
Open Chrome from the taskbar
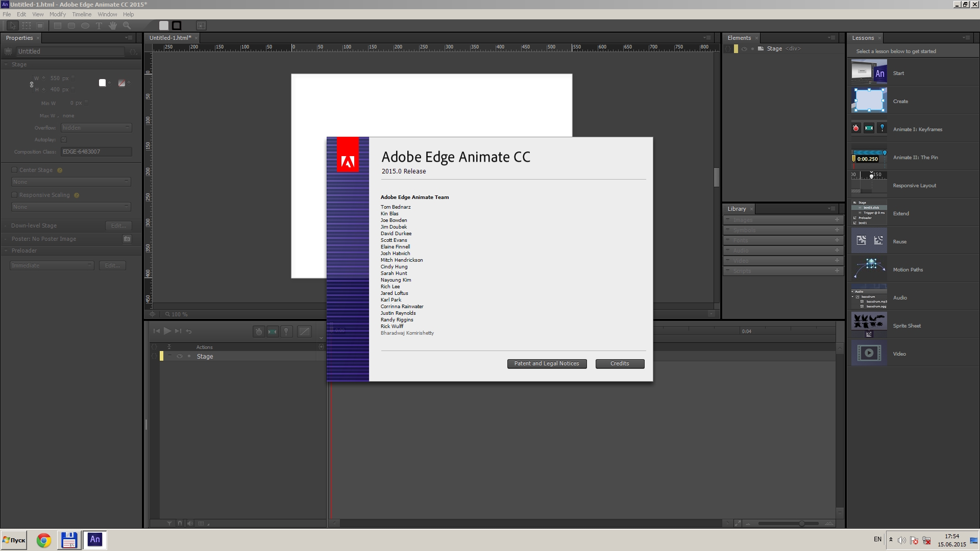point(44,540)
